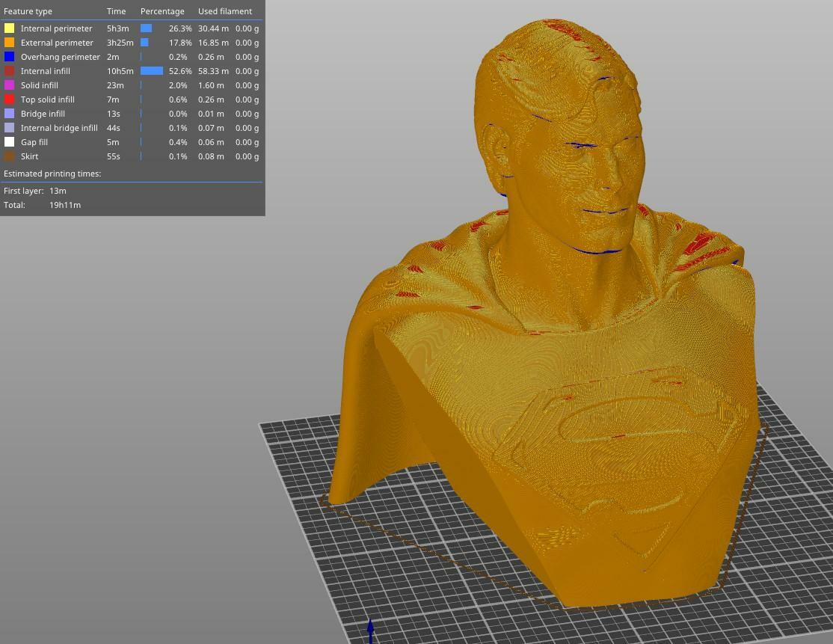Screen dimensions: 833x644
Task: Click the Time column header
Action: 116,11
